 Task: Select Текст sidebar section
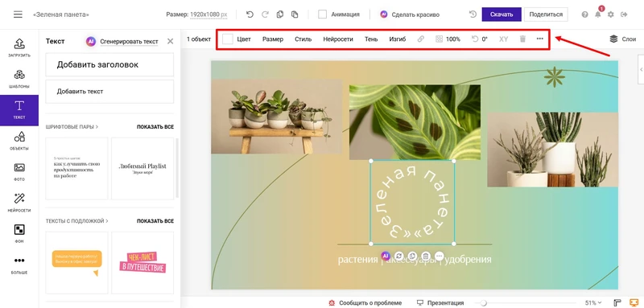19,110
